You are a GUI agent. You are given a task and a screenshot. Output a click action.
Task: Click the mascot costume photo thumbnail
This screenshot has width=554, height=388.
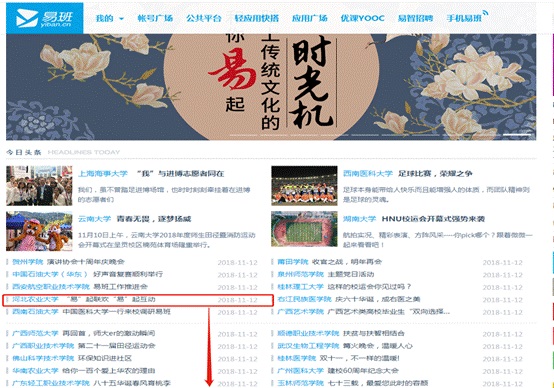pyautogui.click(x=39, y=231)
